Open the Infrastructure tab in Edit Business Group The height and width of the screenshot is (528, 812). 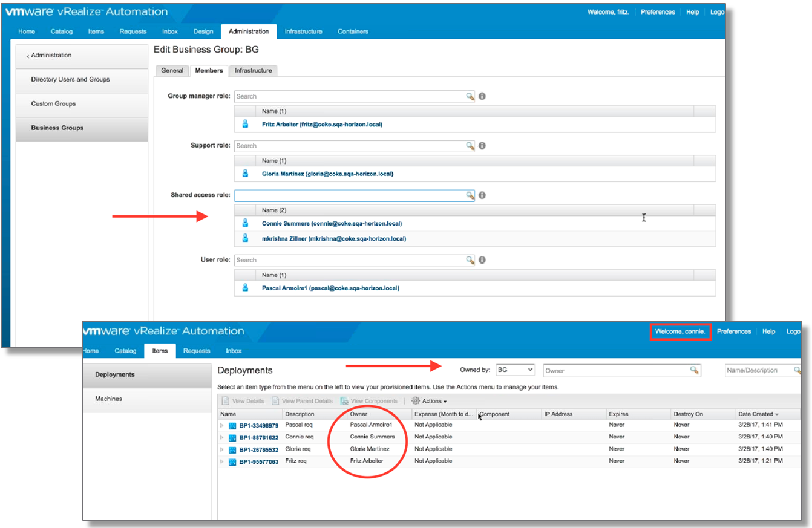click(254, 70)
